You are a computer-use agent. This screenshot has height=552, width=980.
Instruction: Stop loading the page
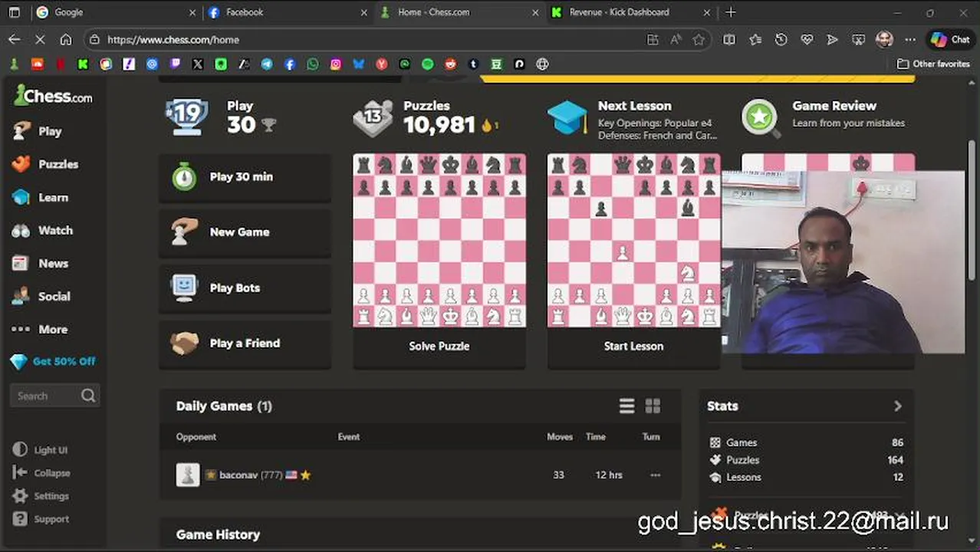pyautogui.click(x=40, y=40)
